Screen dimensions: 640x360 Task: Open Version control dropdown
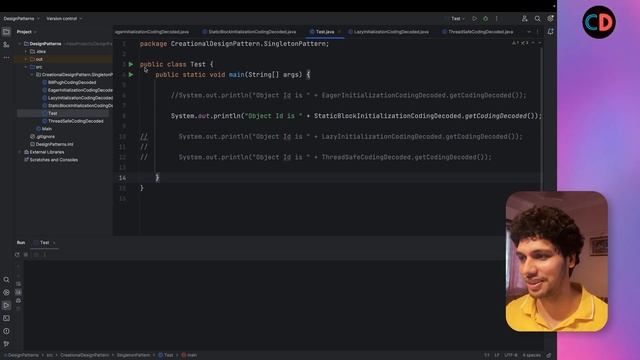[64, 19]
